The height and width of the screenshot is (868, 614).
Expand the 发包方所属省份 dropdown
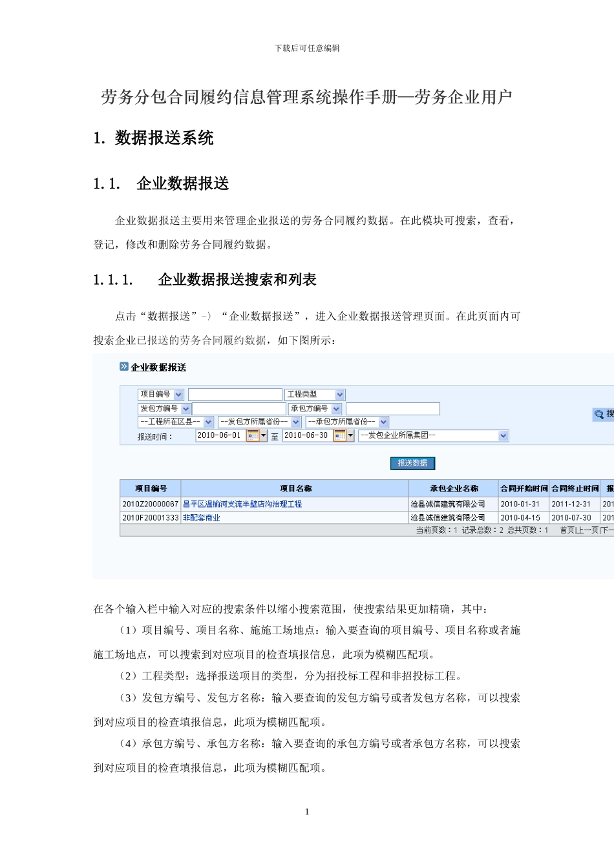[260, 422]
